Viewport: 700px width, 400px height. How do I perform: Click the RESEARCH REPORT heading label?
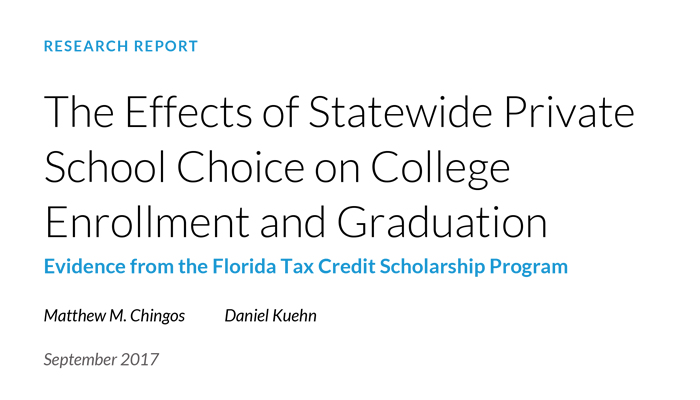pos(121,46)
